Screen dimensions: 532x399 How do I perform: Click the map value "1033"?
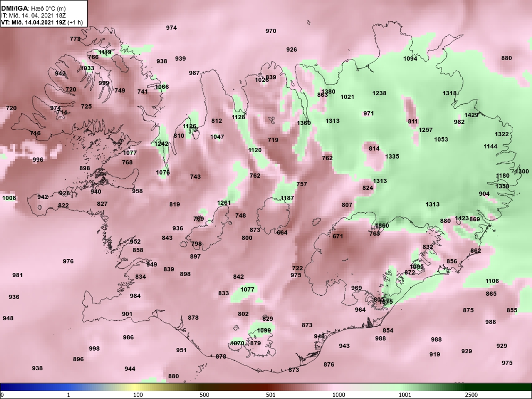tap(87, 68)
